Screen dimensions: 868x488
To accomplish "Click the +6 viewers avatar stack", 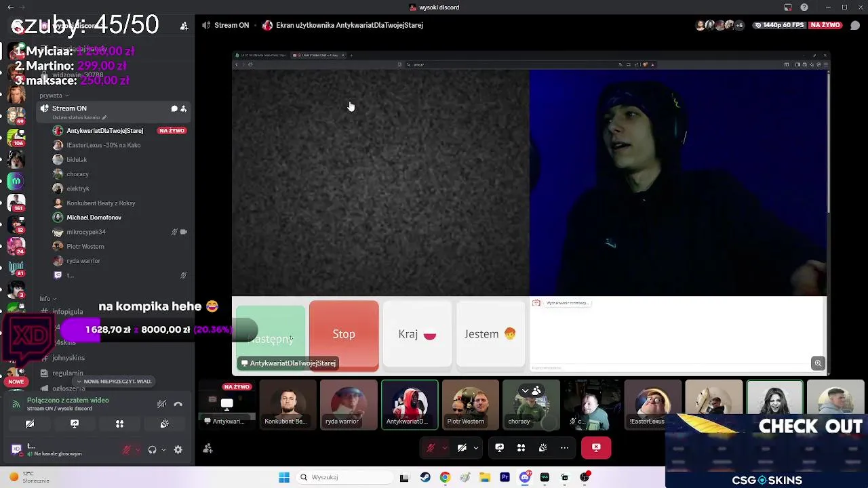I will tap(719, 25).
